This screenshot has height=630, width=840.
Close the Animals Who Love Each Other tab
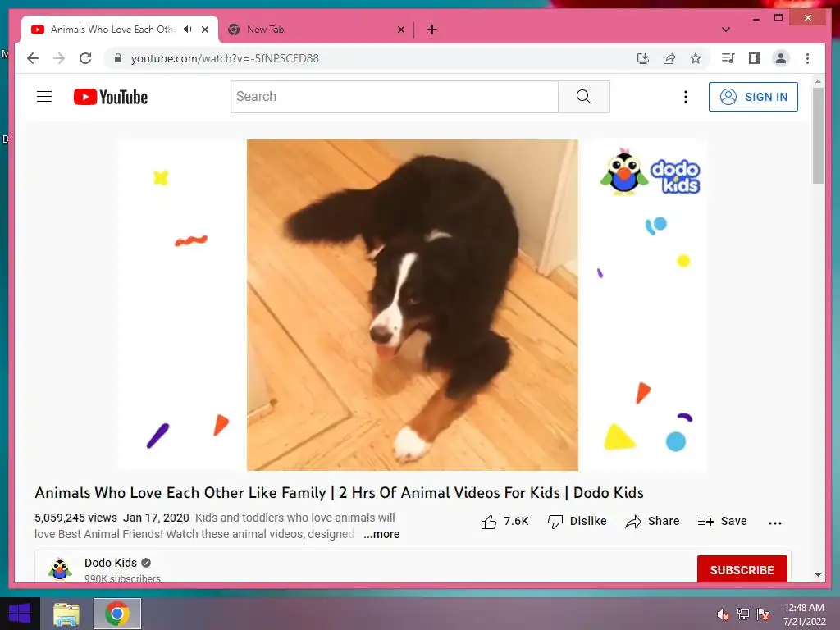click(x=205, y=30)
